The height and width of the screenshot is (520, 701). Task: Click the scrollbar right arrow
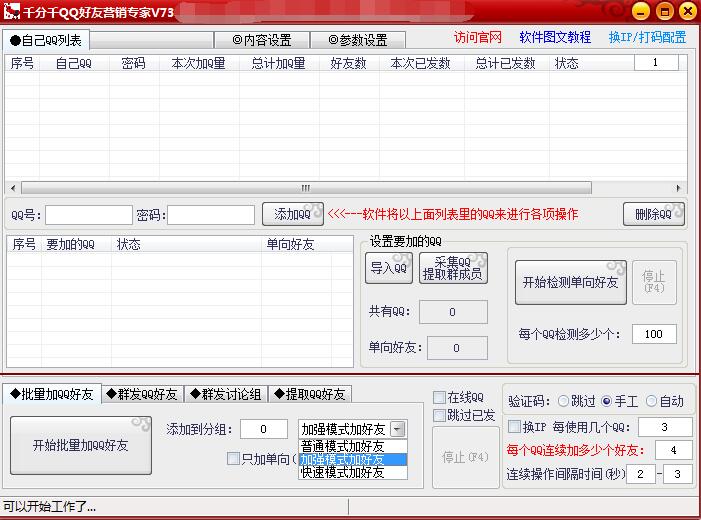click(x=678, y=188)
